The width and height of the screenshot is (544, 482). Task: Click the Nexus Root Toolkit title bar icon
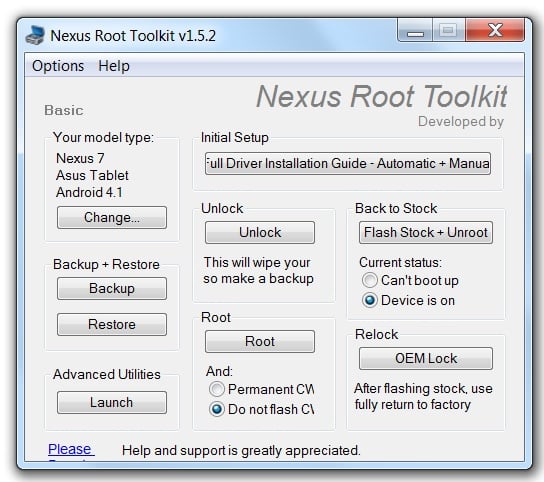tap(35, 35)
